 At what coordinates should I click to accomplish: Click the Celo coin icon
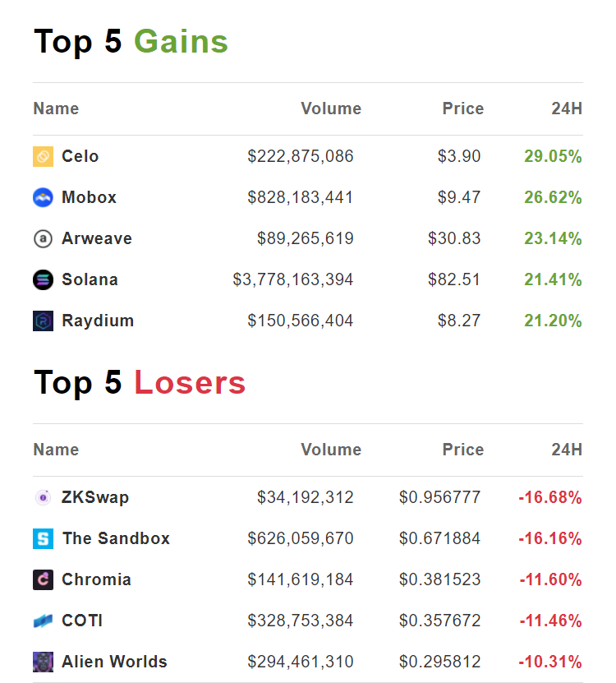click(x=43, y=156)
